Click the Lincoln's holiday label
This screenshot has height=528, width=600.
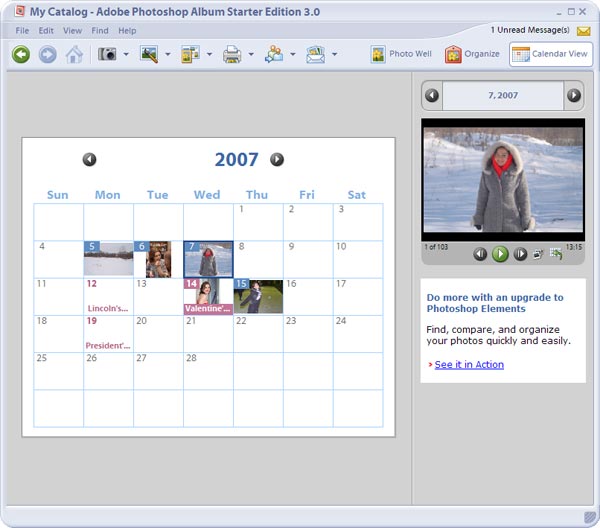click(x=108, y=308)
